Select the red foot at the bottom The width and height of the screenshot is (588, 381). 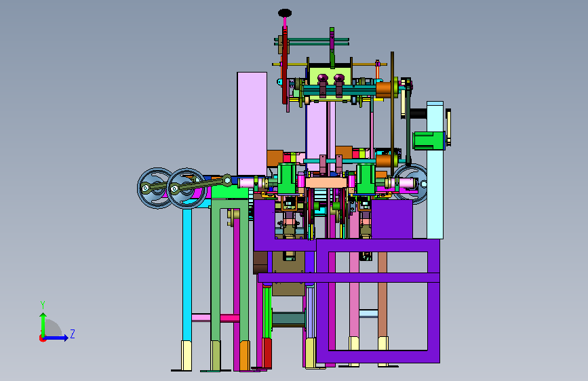click(x=267, y=353)
